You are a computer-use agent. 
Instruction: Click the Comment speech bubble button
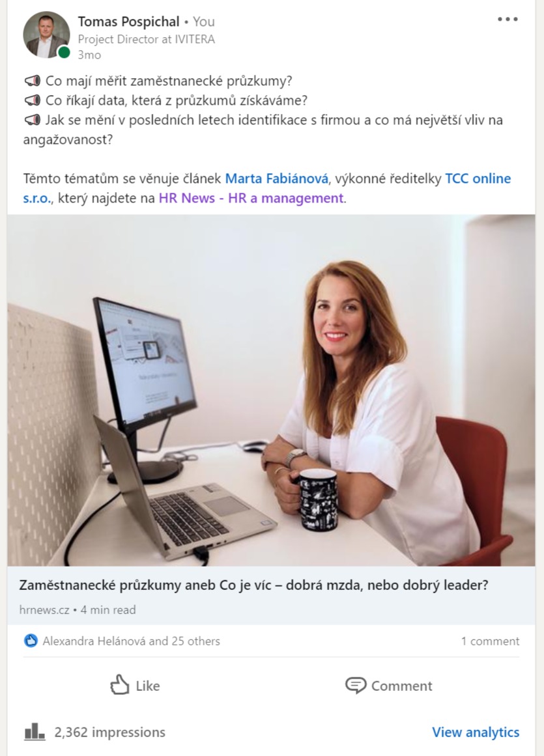[389, 686]
